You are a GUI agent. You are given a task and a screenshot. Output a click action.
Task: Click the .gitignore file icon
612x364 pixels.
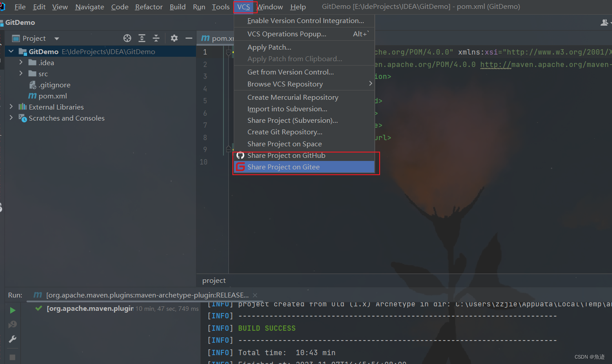[32, 85]
